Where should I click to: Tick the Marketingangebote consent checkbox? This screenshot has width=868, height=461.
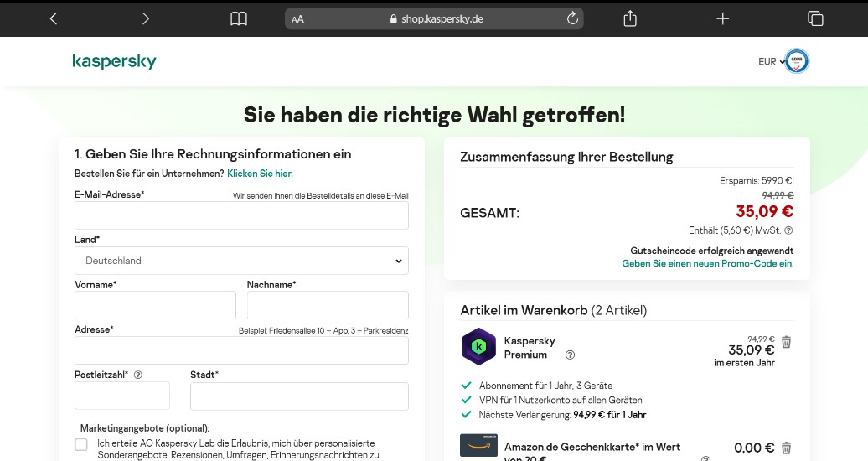tap(81, 444)
